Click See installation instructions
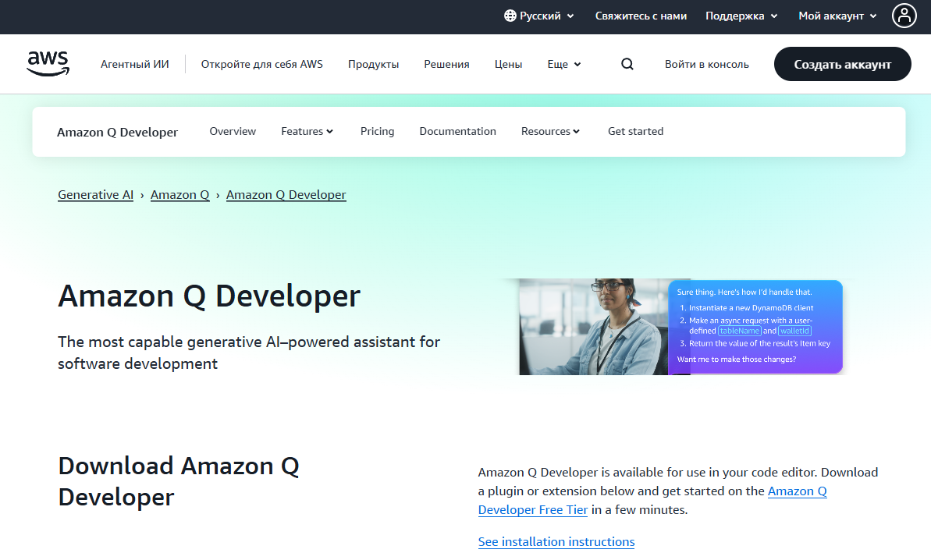The height and width of the screenshot is (560, 931). (556, 541)
